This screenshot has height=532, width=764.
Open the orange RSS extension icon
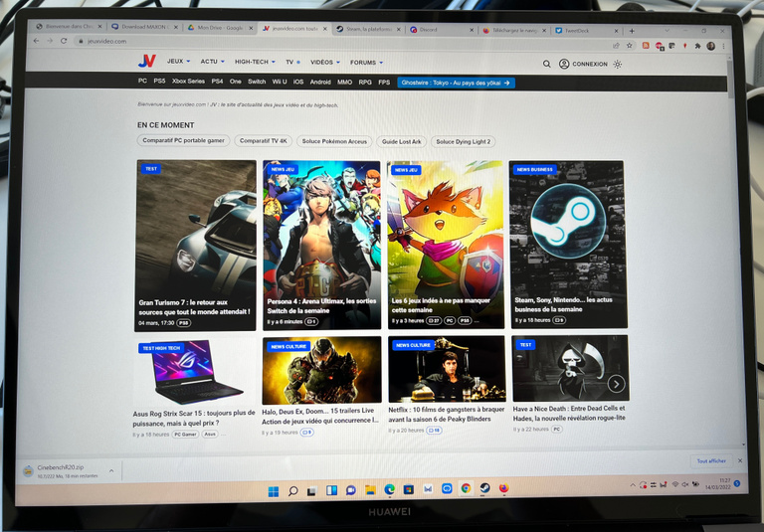coord(646,46)
